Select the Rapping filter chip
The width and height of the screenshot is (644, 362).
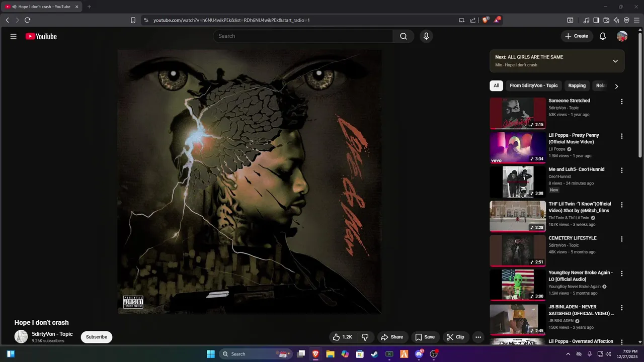coord(577,85)
